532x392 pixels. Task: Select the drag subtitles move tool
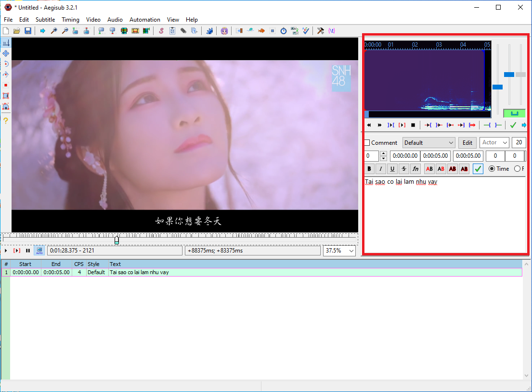[6, 53]
